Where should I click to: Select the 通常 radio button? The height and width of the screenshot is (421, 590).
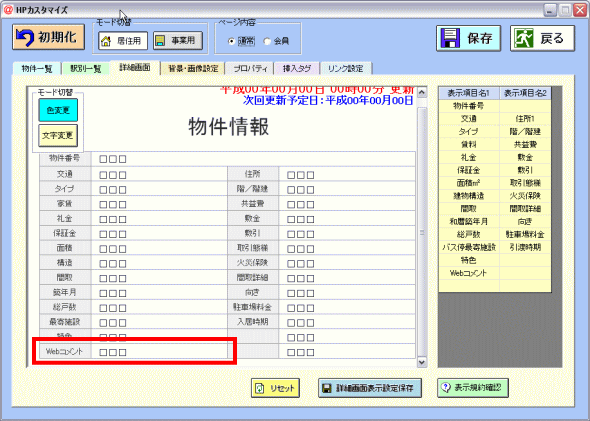coord(232,41)
